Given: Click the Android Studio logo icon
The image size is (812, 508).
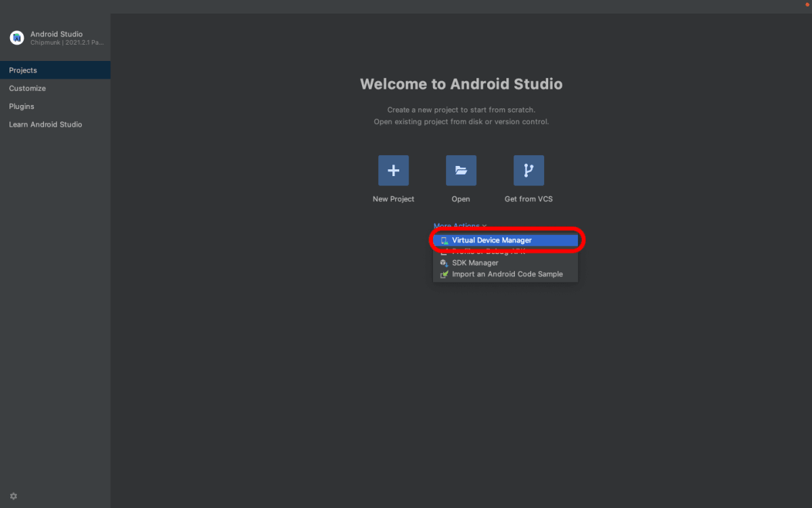Looking at the screenshot, I should 17,38.
